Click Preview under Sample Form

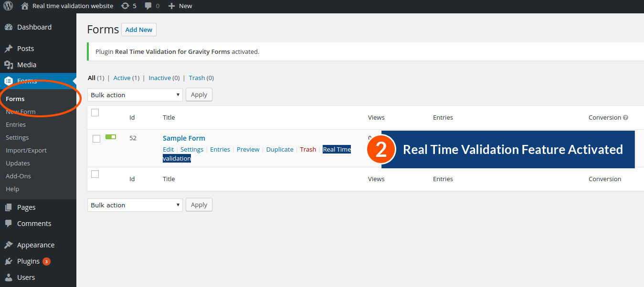point(248,149)
